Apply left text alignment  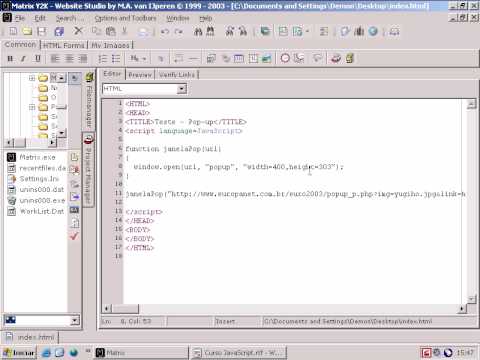pos(55,59)
